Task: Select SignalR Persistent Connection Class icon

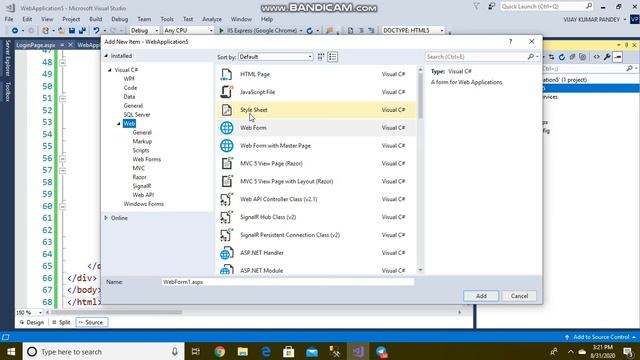Action: tap(227, 235)
